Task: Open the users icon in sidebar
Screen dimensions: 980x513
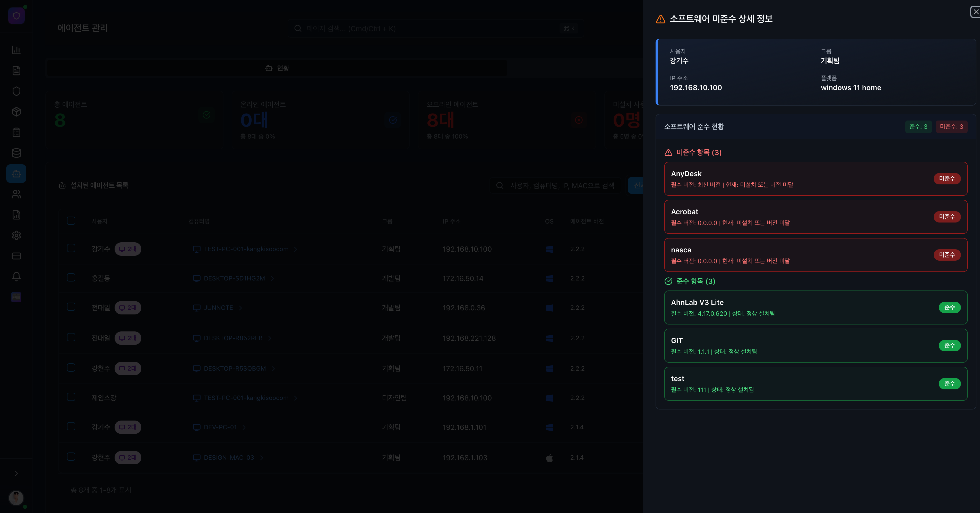Action: (16, 194)
